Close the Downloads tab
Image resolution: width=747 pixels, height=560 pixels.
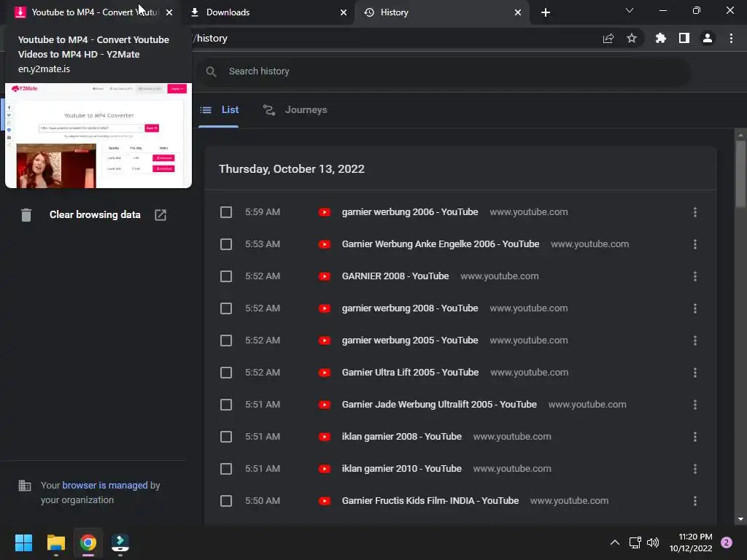(x=344, y=12)
